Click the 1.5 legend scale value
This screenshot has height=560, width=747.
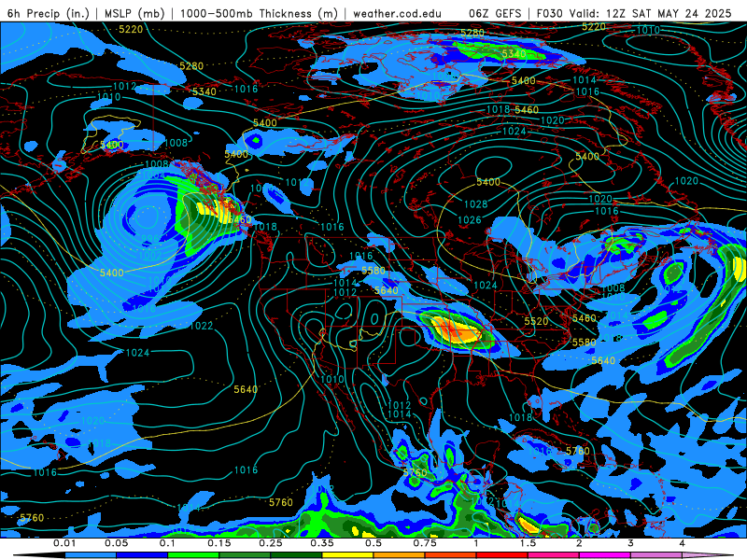click(x=528, y=543)
